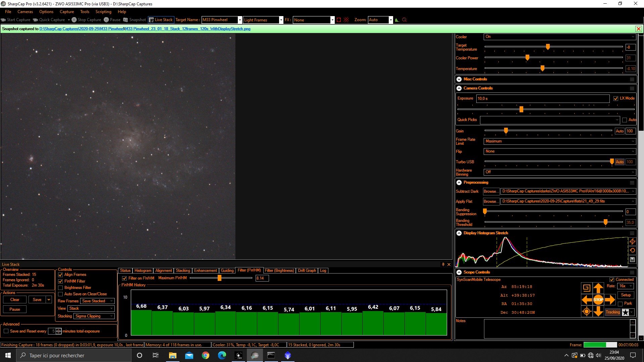The width and height of the screenshot is (644, 362).
Task: Open the Cameras menu
Action: click(25, 12)
